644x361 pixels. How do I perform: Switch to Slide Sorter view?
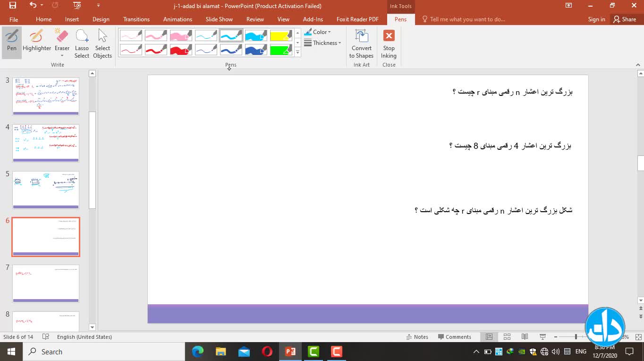(507, 337)
